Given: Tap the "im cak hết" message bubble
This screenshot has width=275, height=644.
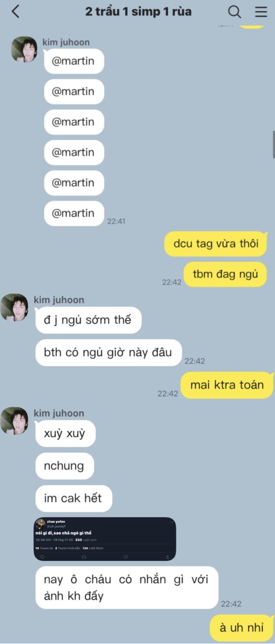Looking at the screenshot, I should [73, 499].
